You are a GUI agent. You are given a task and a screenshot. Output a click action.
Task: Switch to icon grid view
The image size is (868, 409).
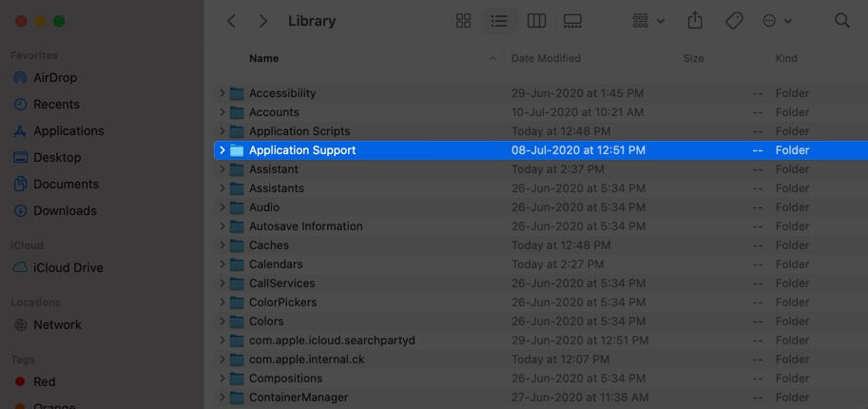pos(463,21)
